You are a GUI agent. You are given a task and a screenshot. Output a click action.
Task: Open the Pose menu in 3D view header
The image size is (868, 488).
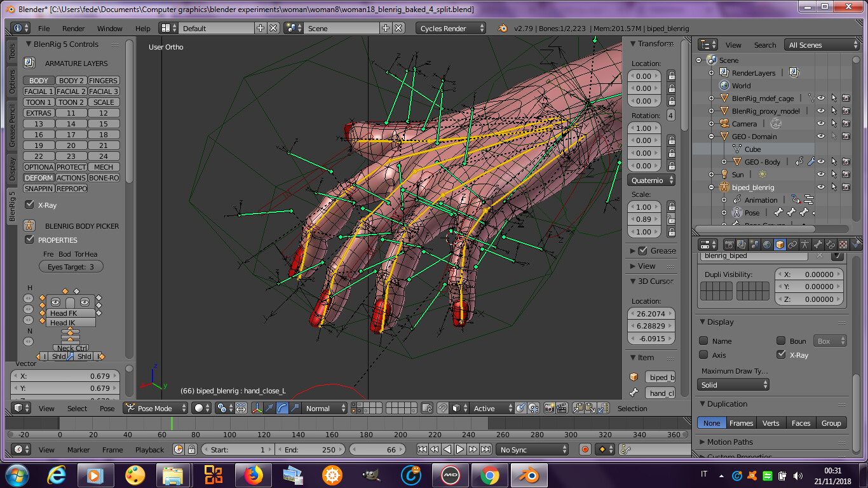107,409
